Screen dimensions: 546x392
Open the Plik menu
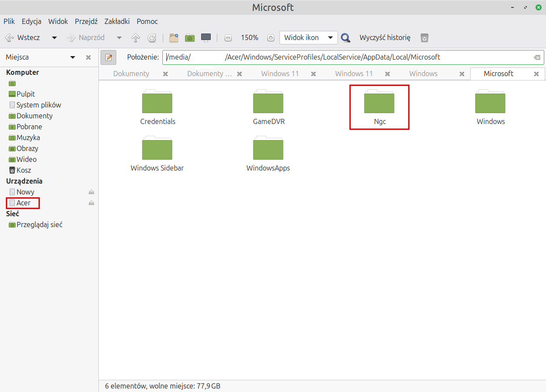(9, 21)
